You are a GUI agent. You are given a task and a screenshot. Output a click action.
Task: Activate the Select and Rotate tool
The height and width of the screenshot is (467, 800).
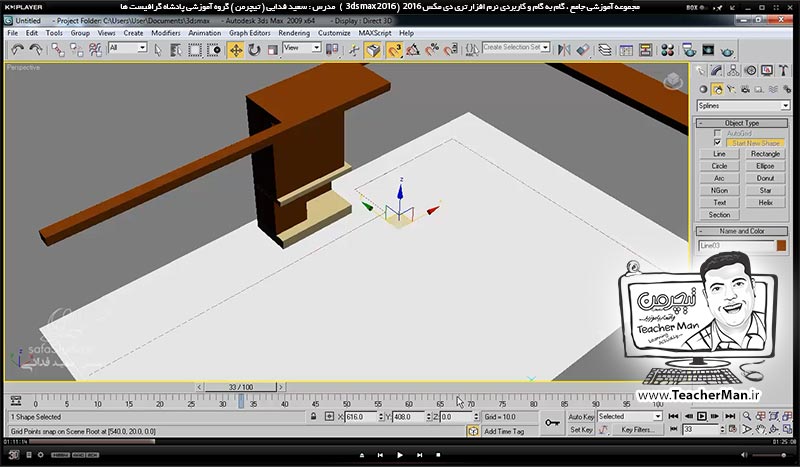pyautogui.click(x=254, y=50)
